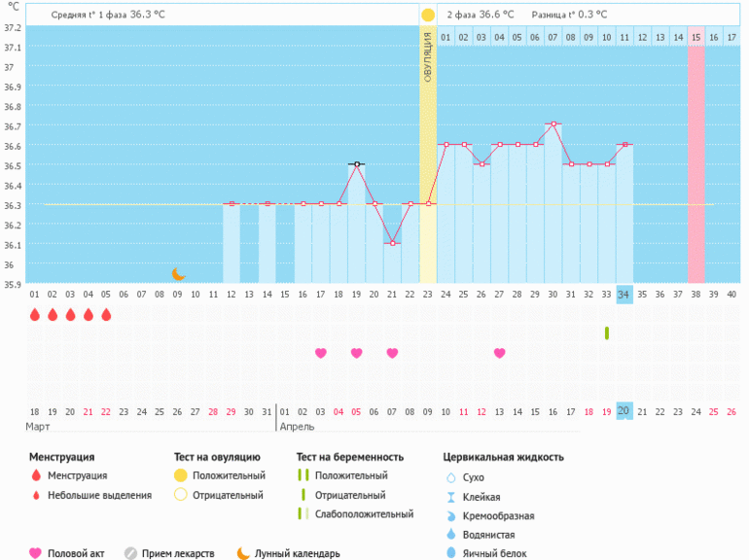Image resolution: width=749 pixels, height=560 pixels.
Task: Click the 'Положительный' ovulation test legend circle
Action: (x=179, y=475)
